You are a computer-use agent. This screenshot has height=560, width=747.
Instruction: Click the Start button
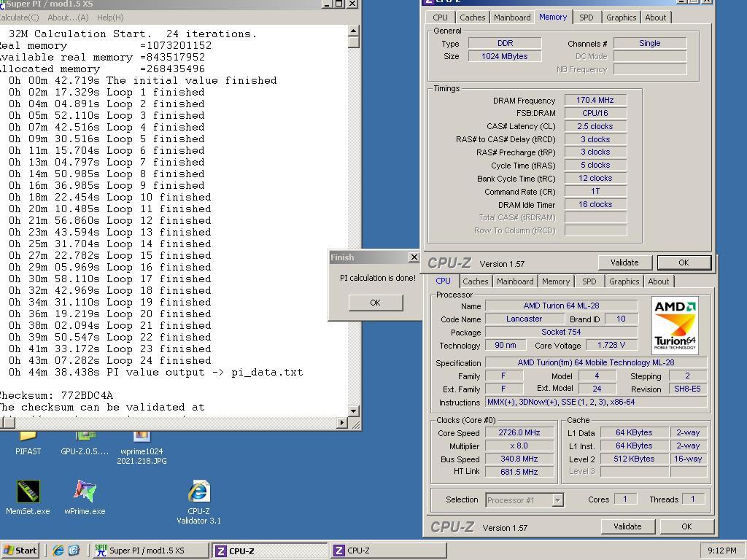[20, 551]
